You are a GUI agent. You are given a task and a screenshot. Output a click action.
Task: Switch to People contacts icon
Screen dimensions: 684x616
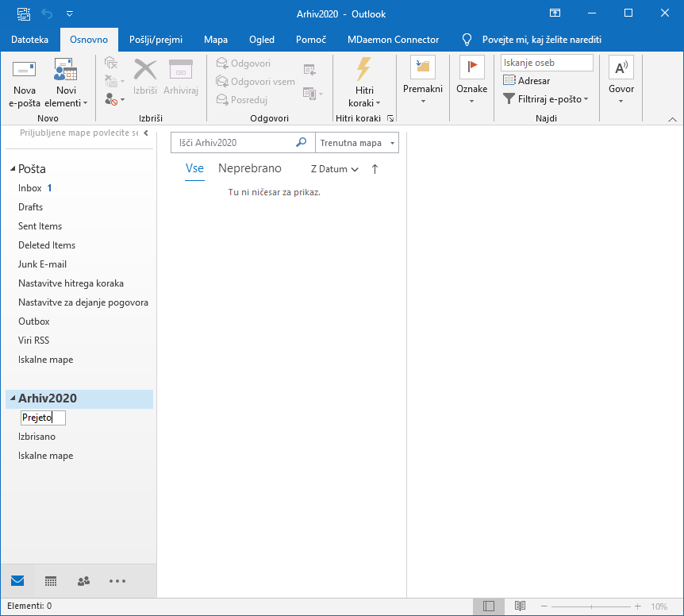[x=83, y=580]
